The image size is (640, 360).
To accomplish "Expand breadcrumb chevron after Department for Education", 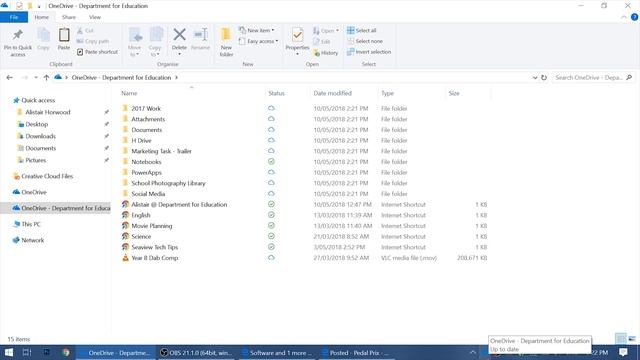I will click(x=176, y=78).
